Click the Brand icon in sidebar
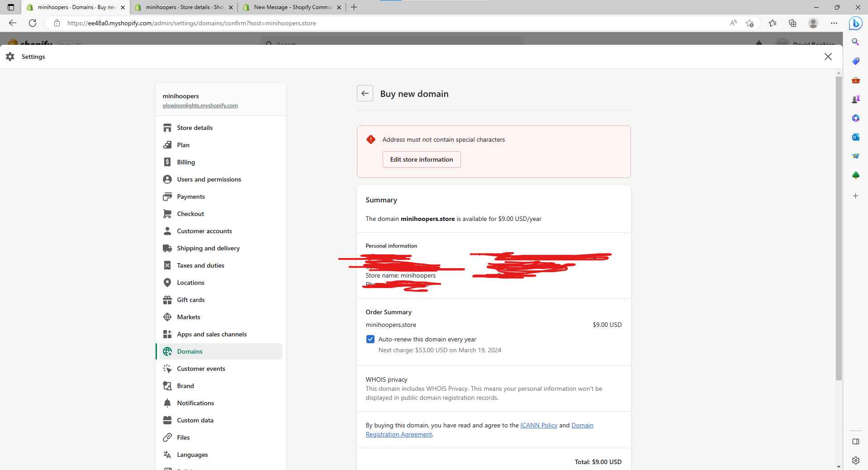This screenshot has height=470, width=868. pyautogui.click(x=167, y=386)
